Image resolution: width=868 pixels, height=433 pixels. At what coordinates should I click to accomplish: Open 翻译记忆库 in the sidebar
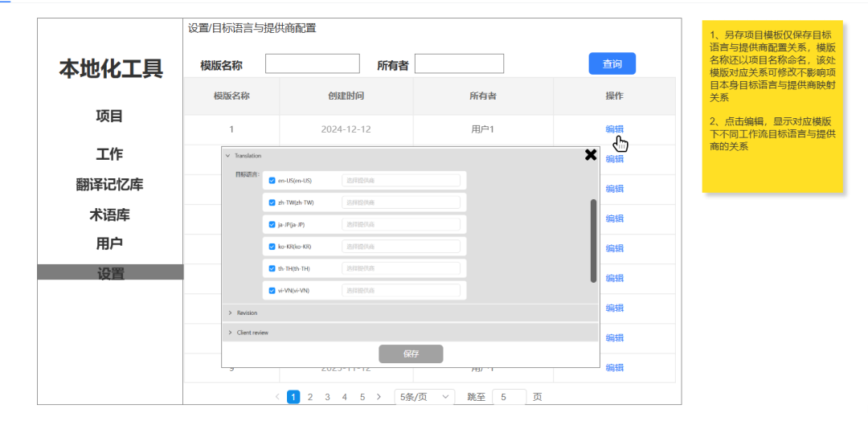109,185
